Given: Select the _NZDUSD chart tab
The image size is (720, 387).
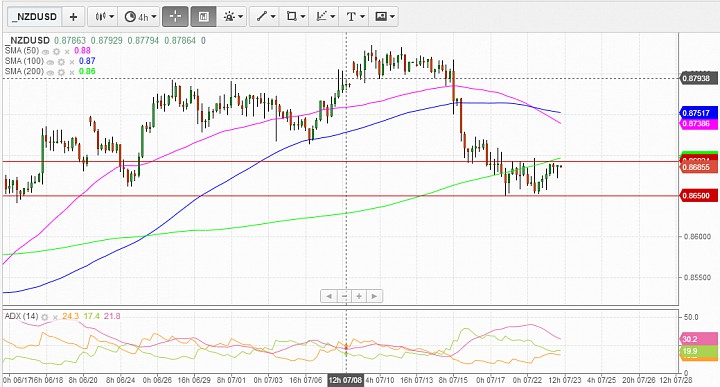Looking at the screenshot, I should point(35,17).
